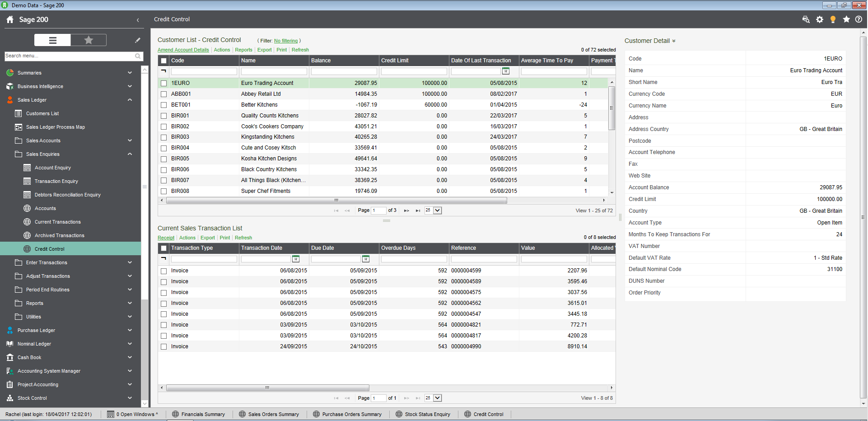
Task: Click the Customers List icon
Action: (19, 113)
